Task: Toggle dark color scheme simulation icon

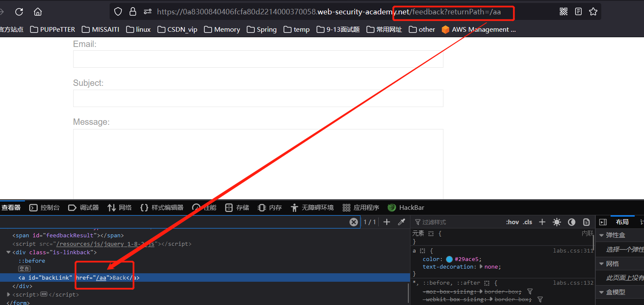Action: (572, 222)
